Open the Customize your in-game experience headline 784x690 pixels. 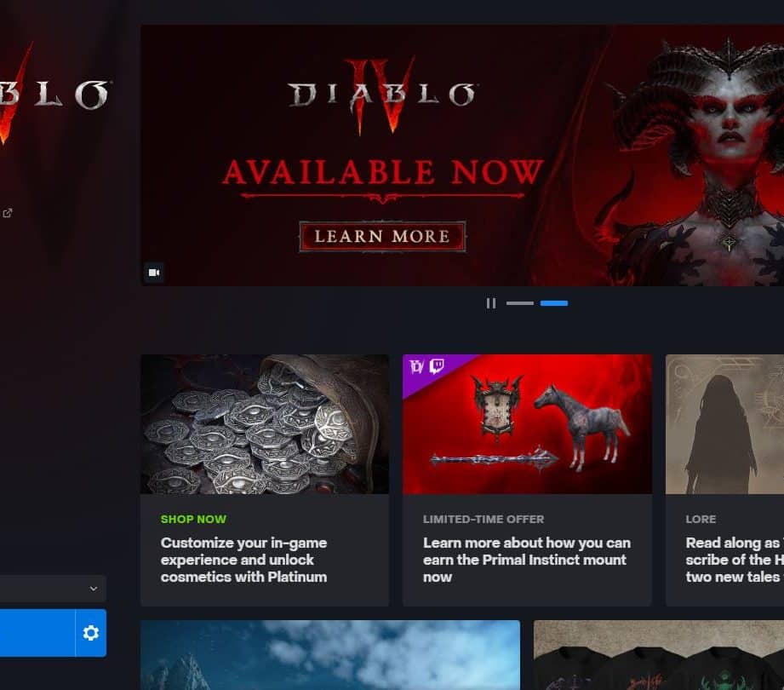click(244, 560)
